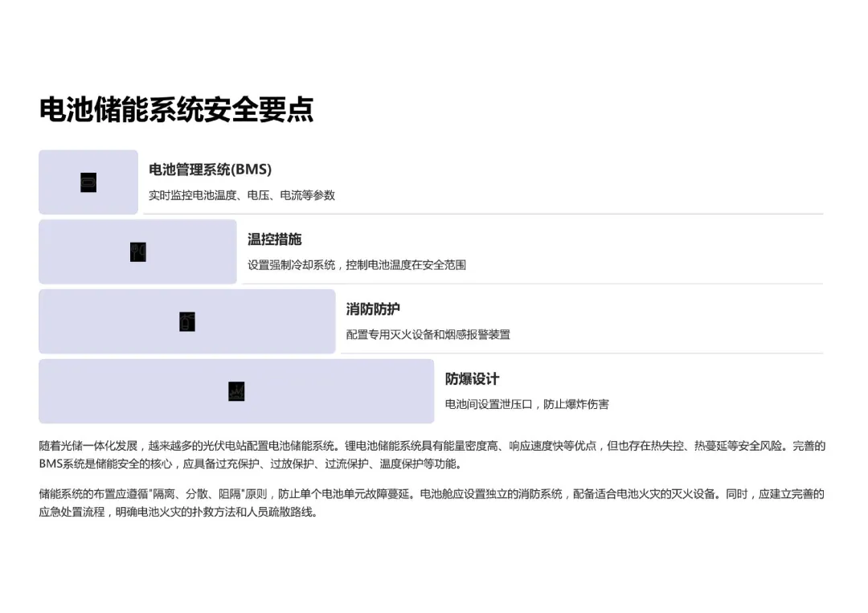Screen dimensions: 868x613
Task: Click the paragraph starting 储能系统的布置应遵循
Action: click(x=432, y=503)
